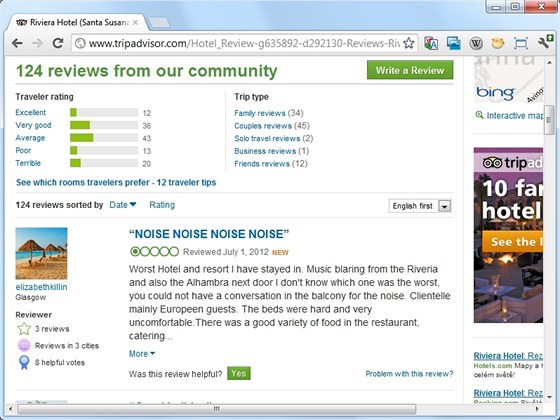Mark review helpful with Yes button
The height and width of the screenshot is (420, 560).
click(x=239, y=373)
